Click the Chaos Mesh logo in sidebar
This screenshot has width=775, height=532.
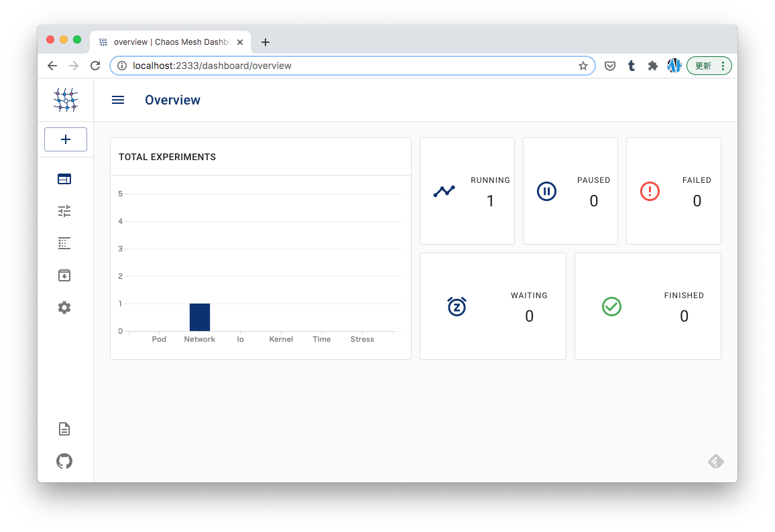[66, 100]
